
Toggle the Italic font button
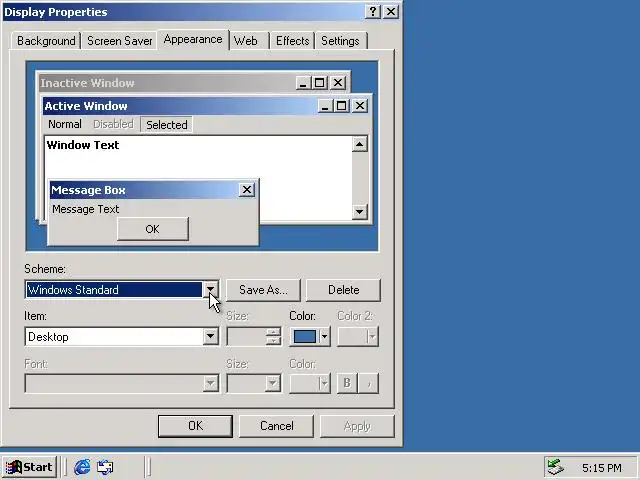tap(369, 383)
